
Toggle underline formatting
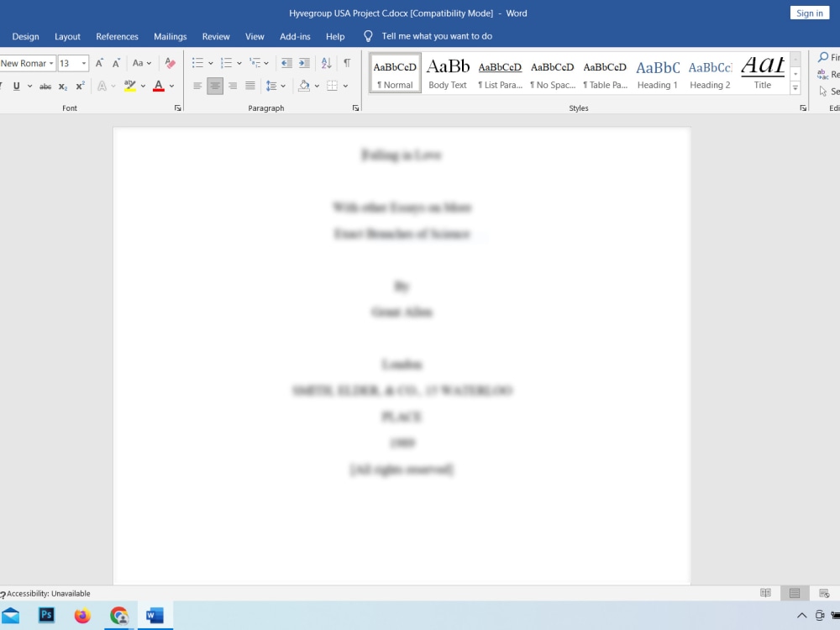coord(17,86)
